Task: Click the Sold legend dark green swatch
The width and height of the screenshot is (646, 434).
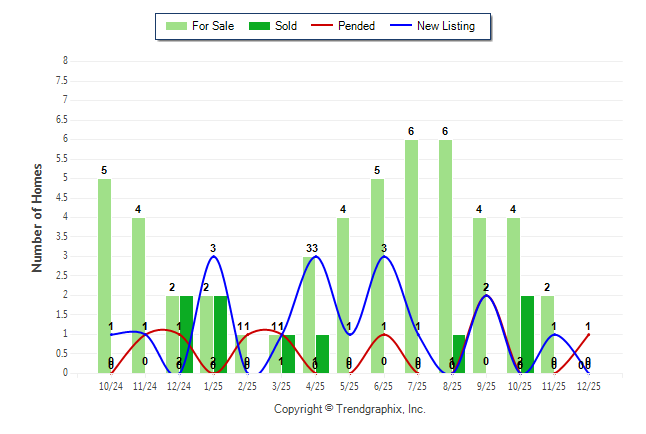Action: [x=257, y=26]
